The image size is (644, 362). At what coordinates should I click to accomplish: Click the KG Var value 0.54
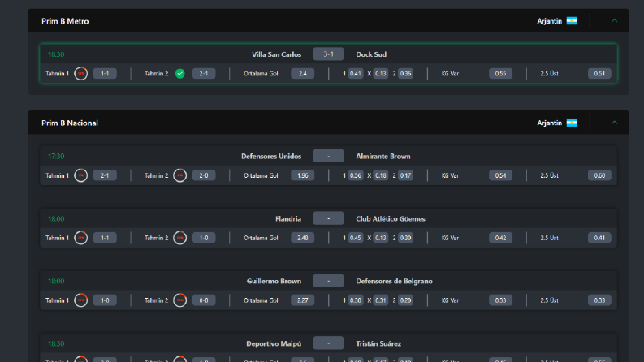[x=500, y=175]
